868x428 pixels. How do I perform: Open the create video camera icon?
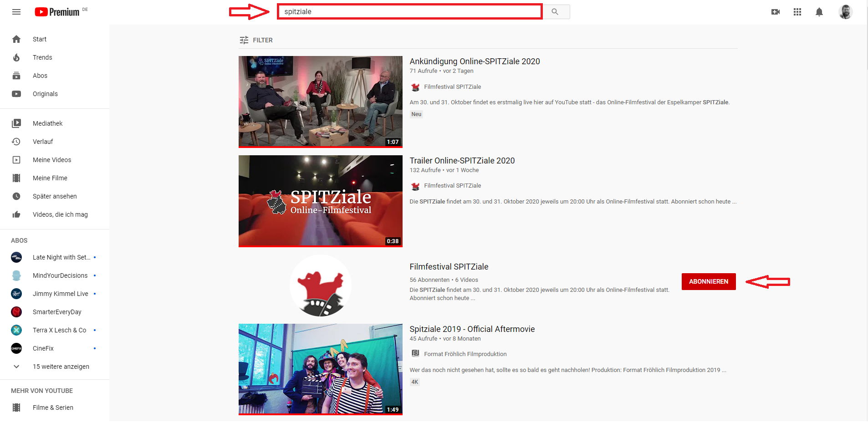[776, 12]
